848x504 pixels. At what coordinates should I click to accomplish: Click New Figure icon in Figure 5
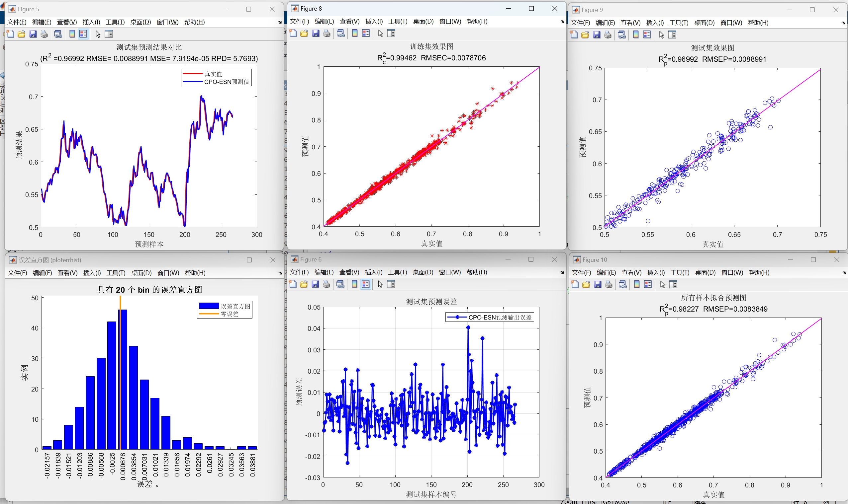pos(11,34)
